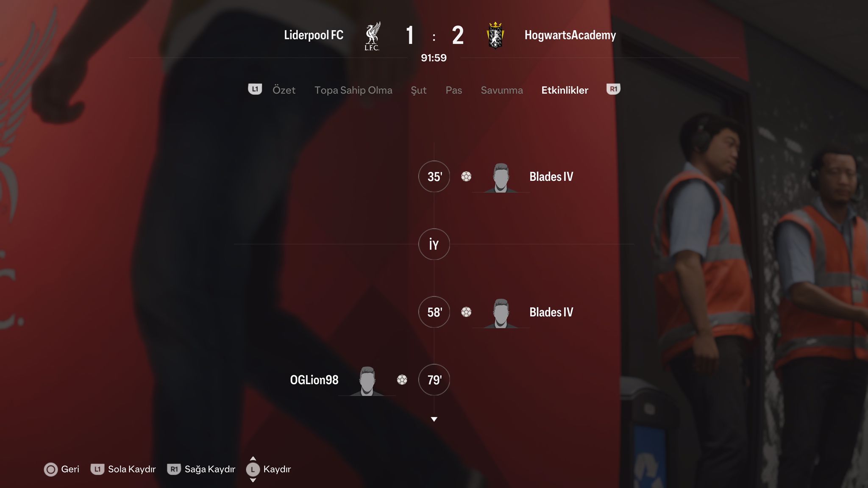Click the goal ball icon at 35'

466,176
